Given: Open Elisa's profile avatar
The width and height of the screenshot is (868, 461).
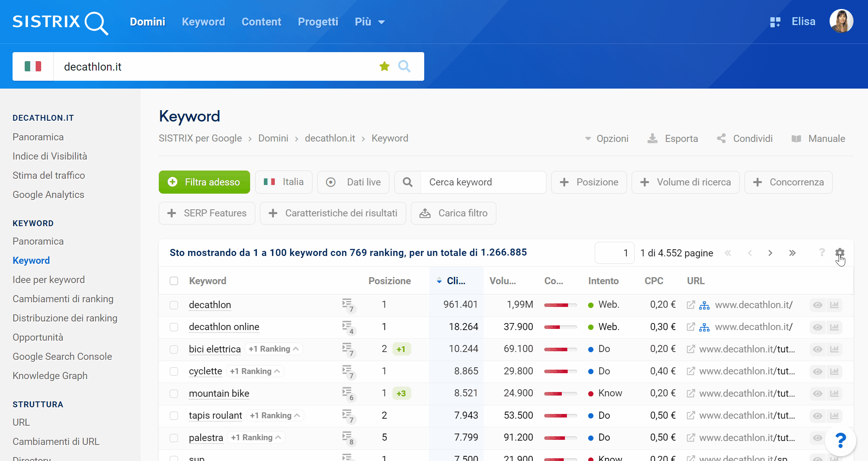Looking at the screenshot, I should pos(841,21).
